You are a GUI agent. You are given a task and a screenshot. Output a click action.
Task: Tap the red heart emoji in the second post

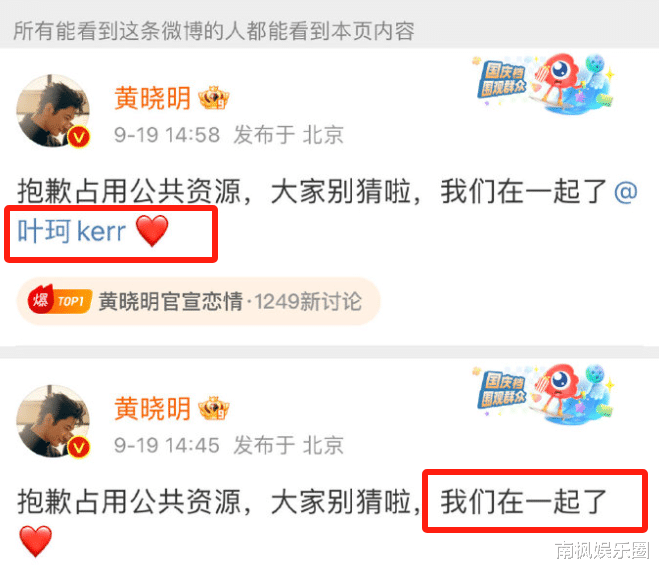(36, 541)
